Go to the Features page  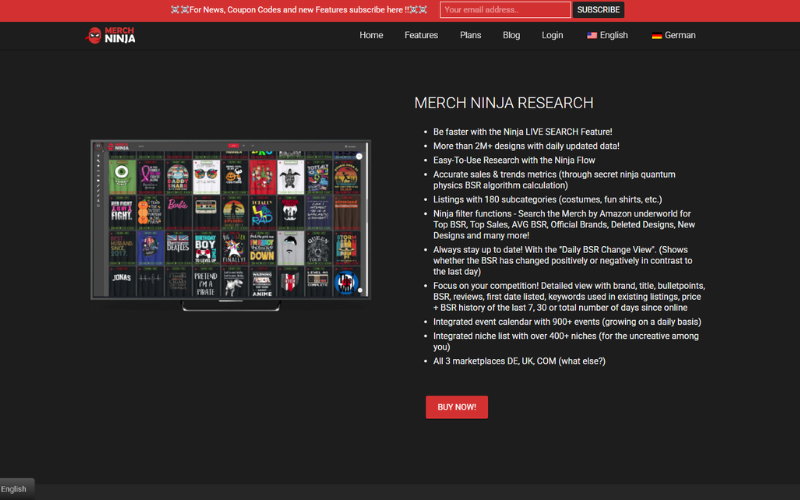point(421,35)
